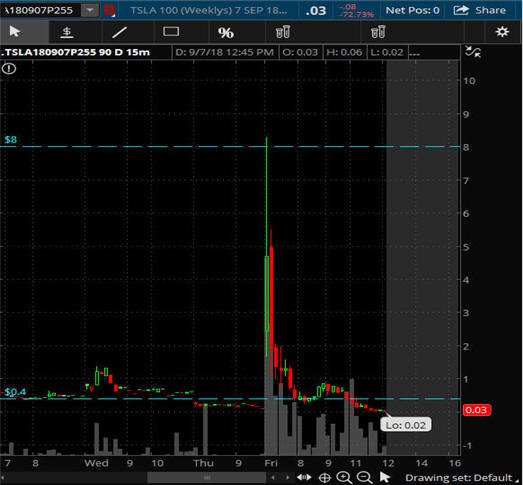
Task: Toggle chart collapse arrows in header
Action: (x=473, y=52)
